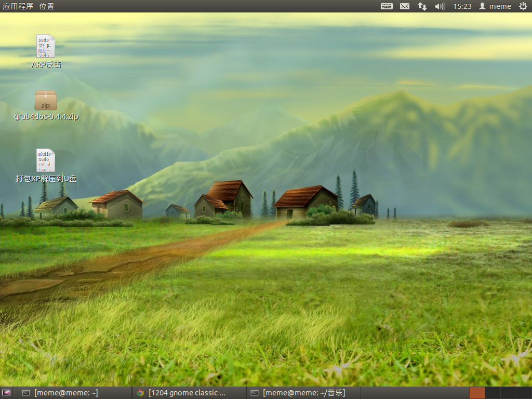Open the 位置 menu
The image size is (532, 399).
[46, 6]
